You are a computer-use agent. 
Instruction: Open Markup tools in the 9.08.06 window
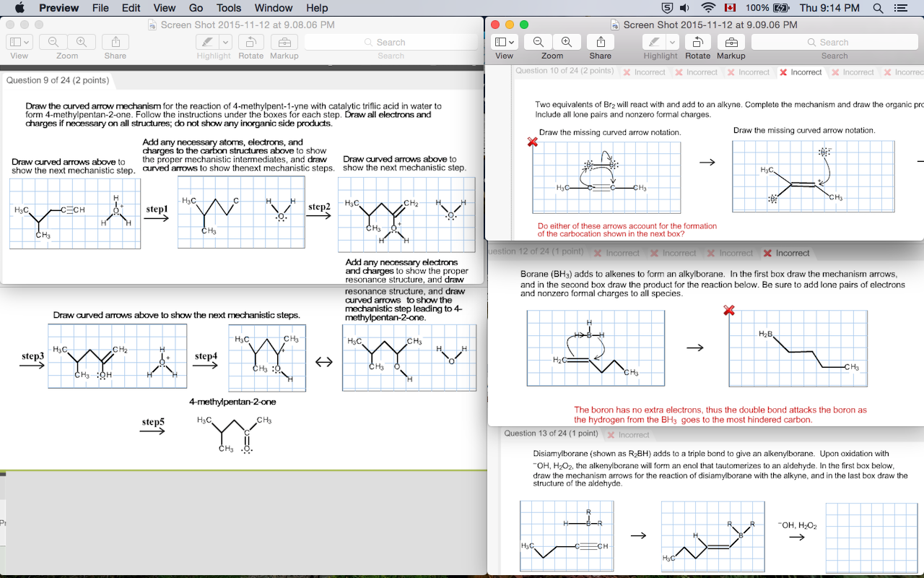point(284,42)
